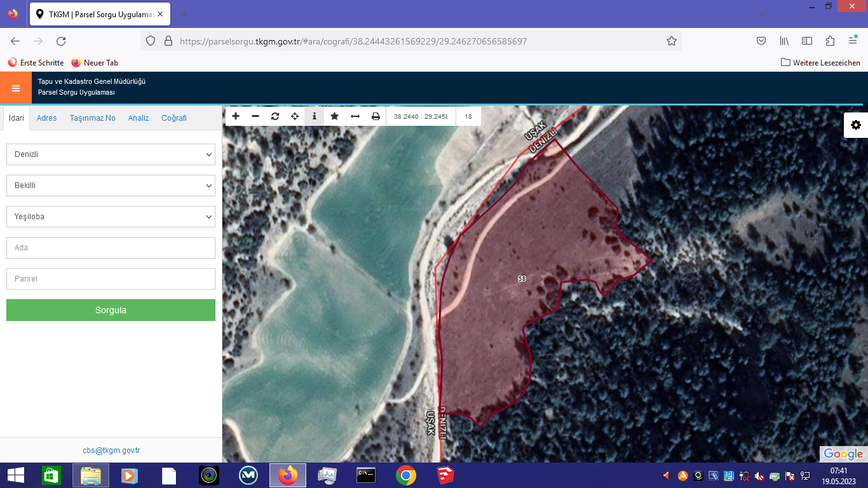Viewport: 868px width, 488px height.
Task: Open the orange hamburger menu
Action: pyautogui.click(x=16, y=88)
